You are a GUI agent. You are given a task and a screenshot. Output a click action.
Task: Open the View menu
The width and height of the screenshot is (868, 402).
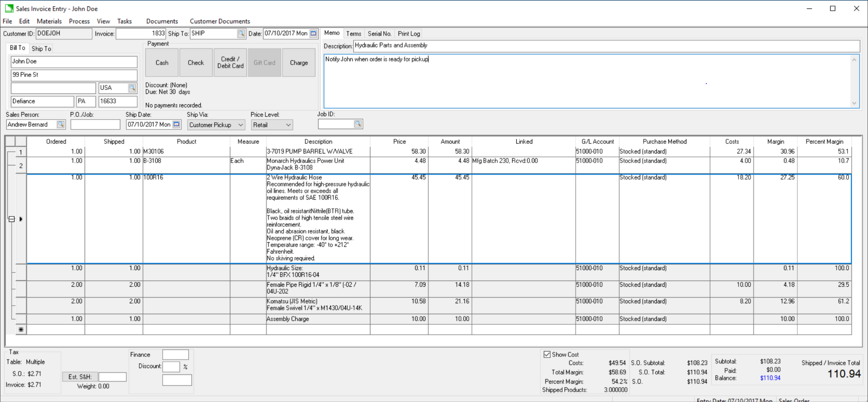click(x=103, y=21)
